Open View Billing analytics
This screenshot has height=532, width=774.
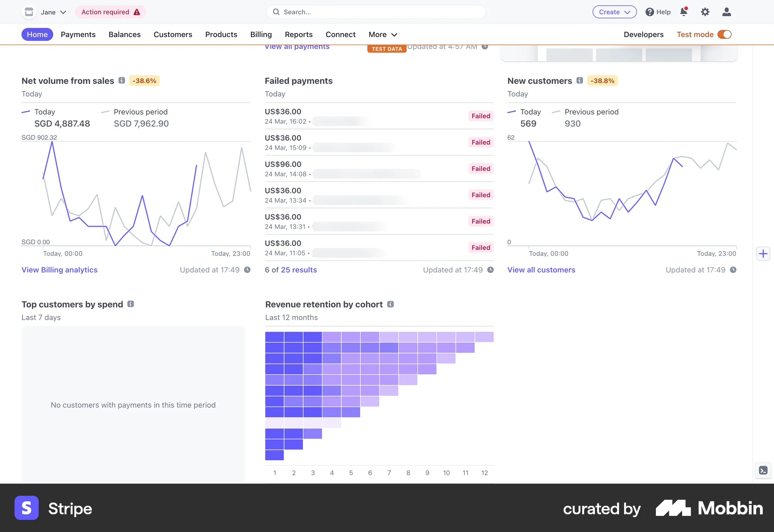coord(59,270)
